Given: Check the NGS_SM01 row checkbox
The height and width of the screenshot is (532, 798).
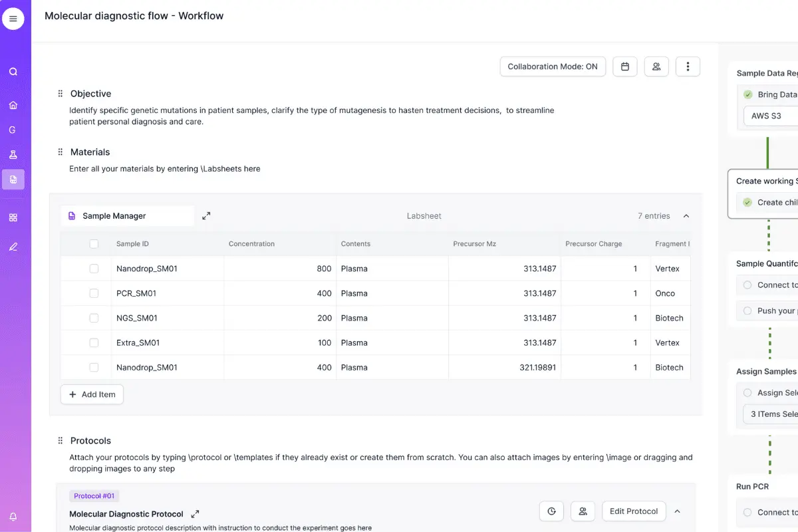Looking at the screenshot, I should 94,318.
